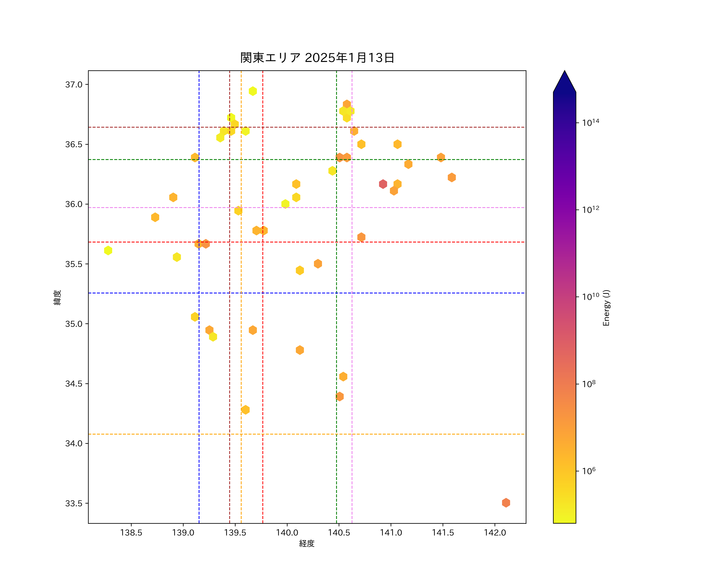Click the 138.5 x-axis tick label
Image resolution: width=706 pixels, height=588 pixels.
click(131, 533)
